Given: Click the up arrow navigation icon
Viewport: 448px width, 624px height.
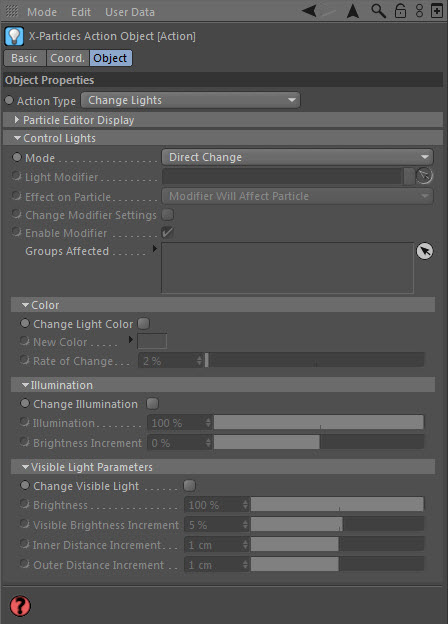Looking at the screenshot, I should (353, 11).
